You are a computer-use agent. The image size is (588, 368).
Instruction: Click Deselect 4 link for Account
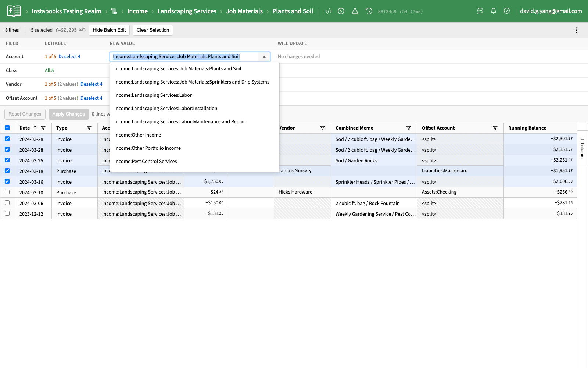[x=69, y=57]
